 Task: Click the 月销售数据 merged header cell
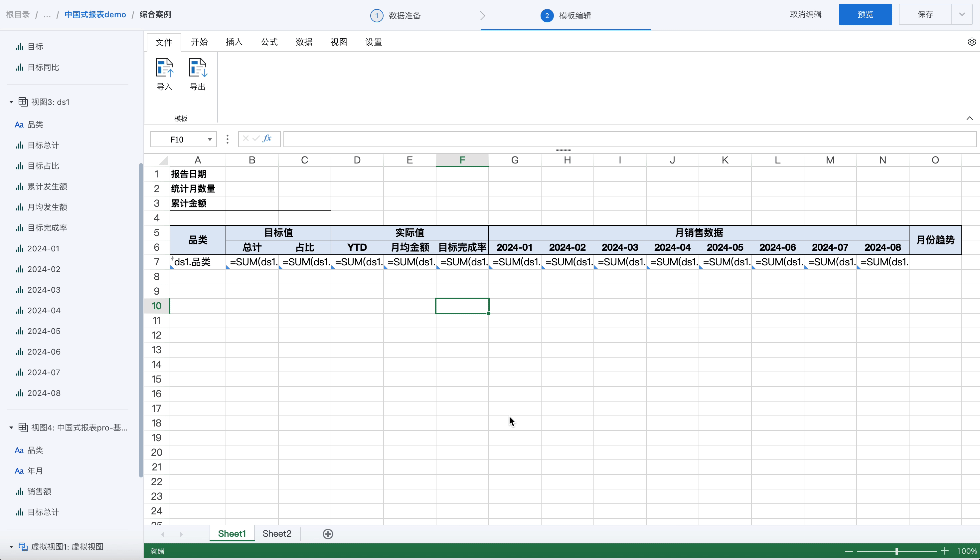(x=699, y=233)
